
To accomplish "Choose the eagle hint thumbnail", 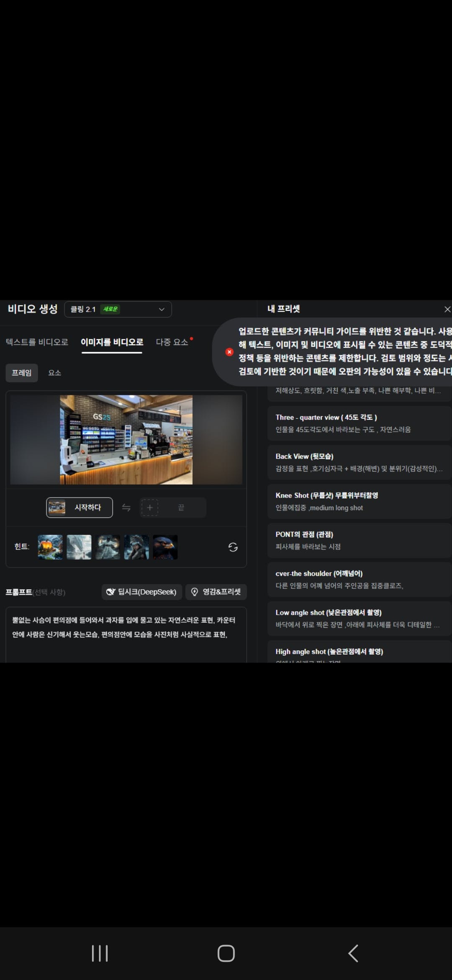I will coord(165,547).
